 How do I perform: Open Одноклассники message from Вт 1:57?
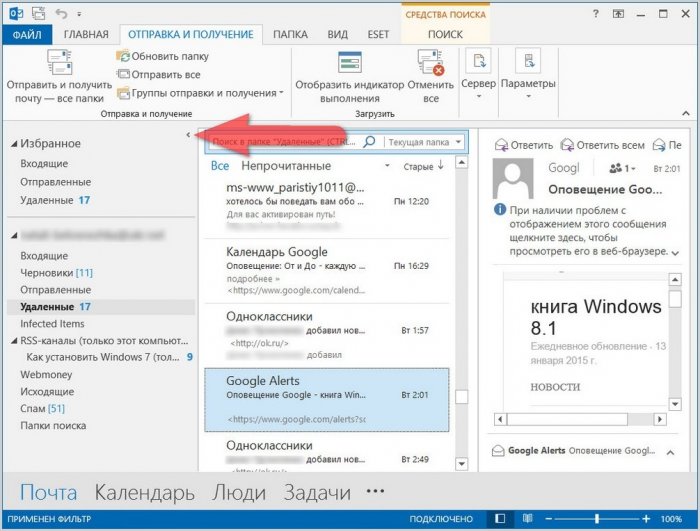click(x=327, y=335)
